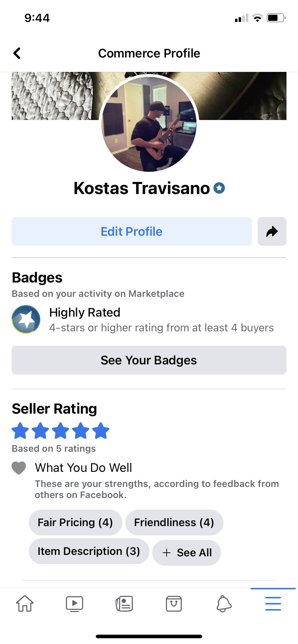Image resolution: width=298 pixels, height=644 pixels.
Task: Select the Fair Pricing (4) chip
Action: pos(76,523)
